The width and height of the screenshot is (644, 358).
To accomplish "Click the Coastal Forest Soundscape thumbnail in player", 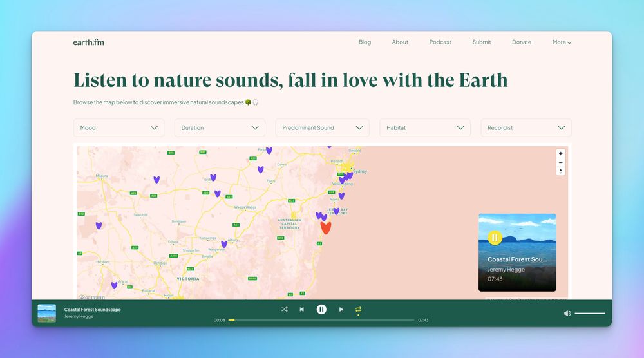I will 46,313.
